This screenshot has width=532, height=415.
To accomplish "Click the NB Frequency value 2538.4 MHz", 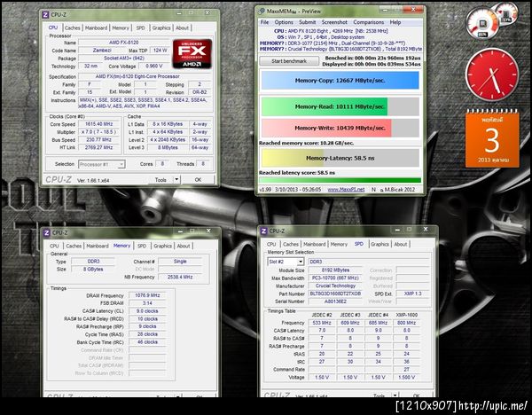I will (180, 278).
